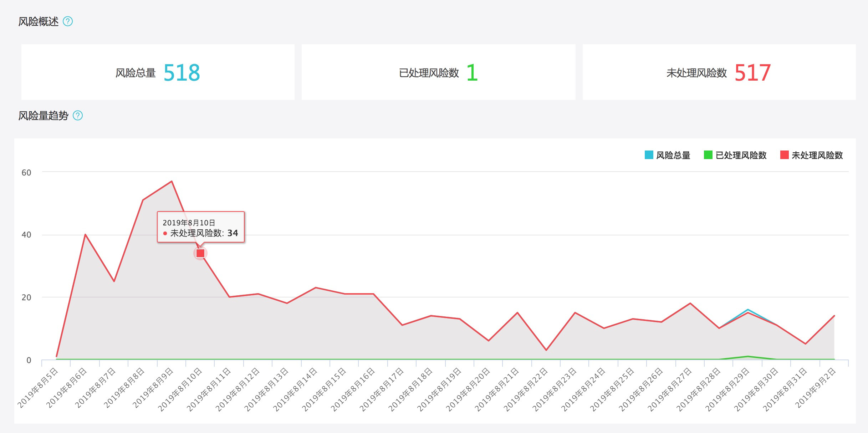This screenshot has height=433, width=868.
Task: Click the 风险概述 section heading
Action: point(39,21)
